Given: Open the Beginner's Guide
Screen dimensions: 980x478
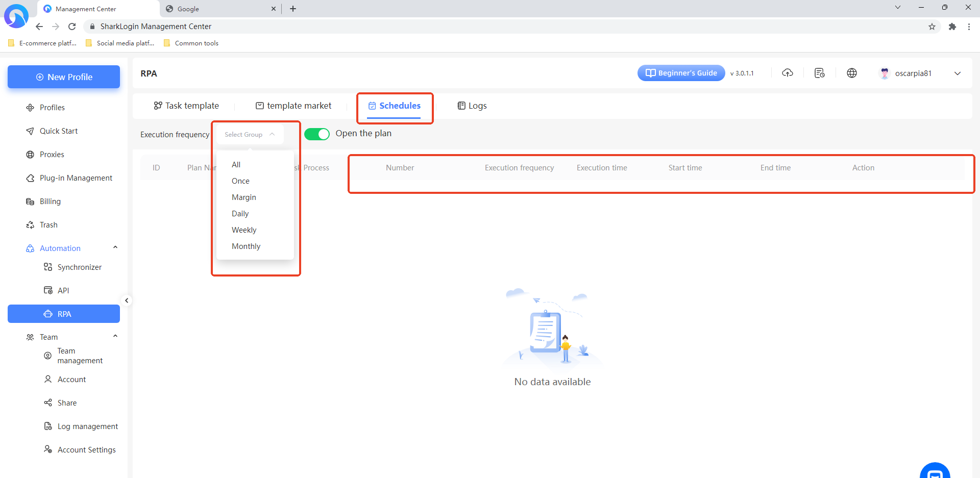Looking at the screenshot, I should coord(681,73).
